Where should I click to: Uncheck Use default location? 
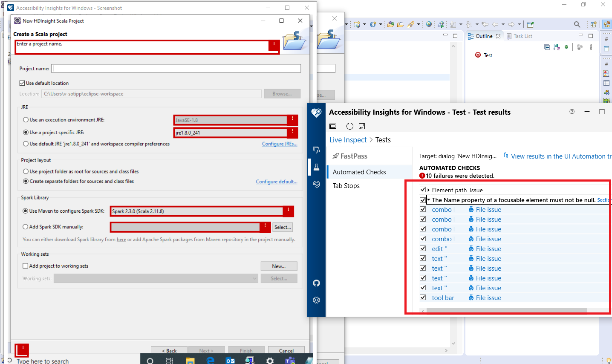21,83
